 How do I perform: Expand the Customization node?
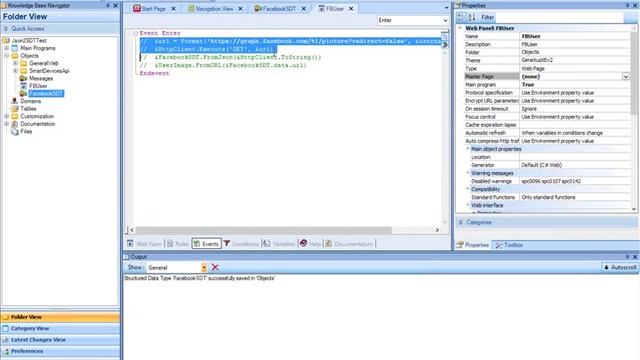click(x=7, y=116)
